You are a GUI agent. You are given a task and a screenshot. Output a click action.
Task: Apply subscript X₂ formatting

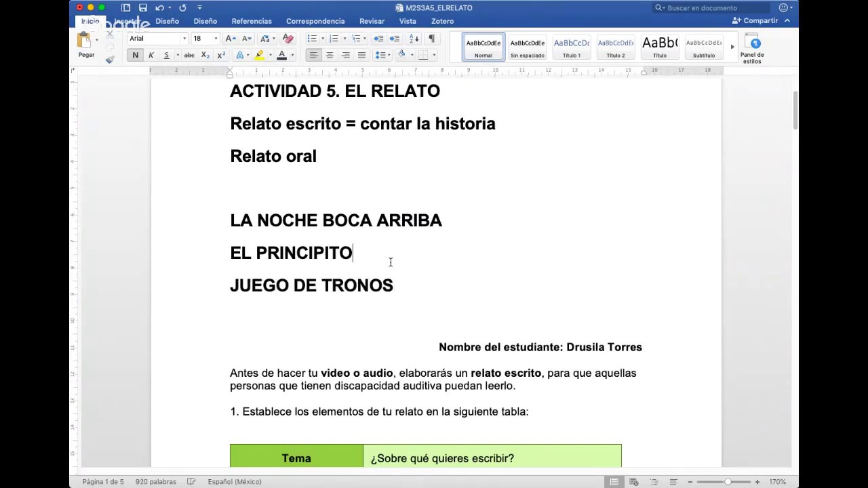click(205, 56)
